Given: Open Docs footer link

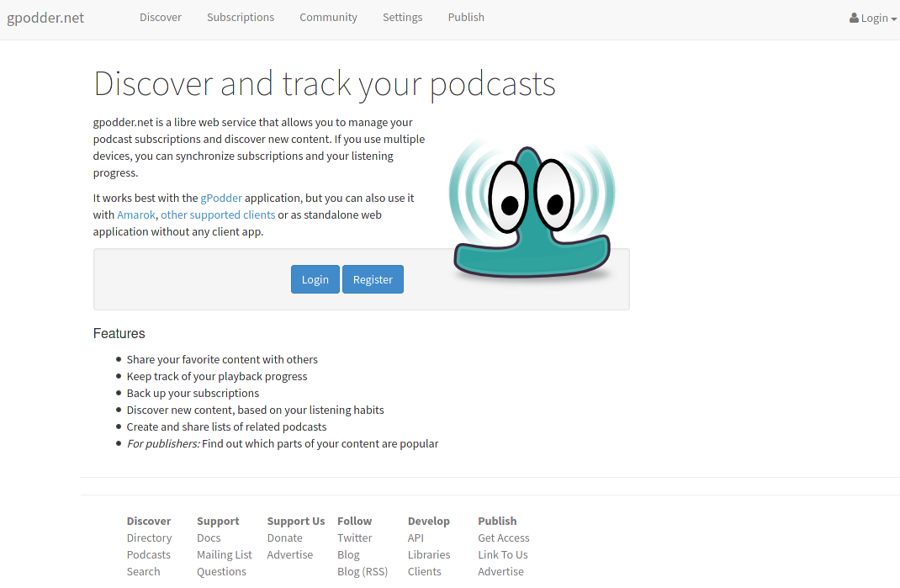Looking at the screenshot, I should coord(209,538).
